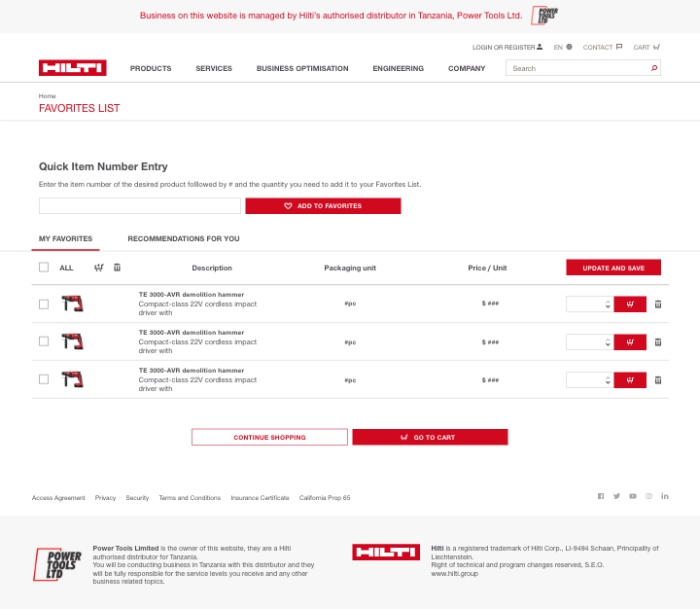Switch to Recommendations For You tab
The height and width of the screenshot is (609, 700).
click(183, 238)
